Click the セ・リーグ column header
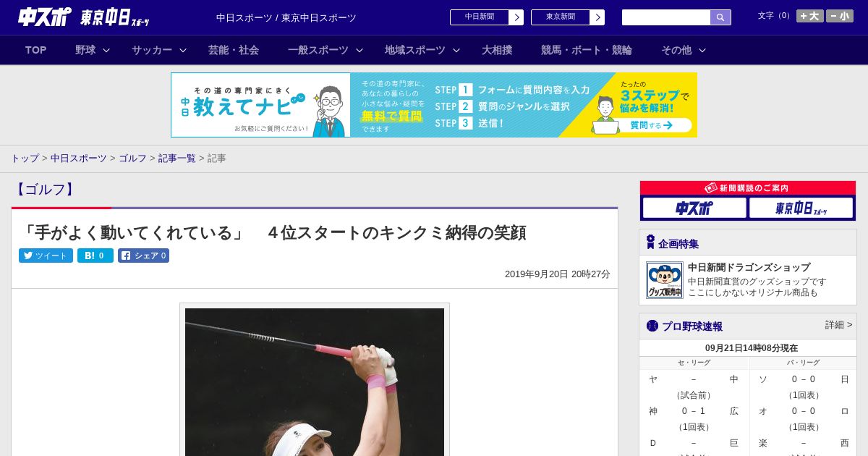 [x=694, y=363]
